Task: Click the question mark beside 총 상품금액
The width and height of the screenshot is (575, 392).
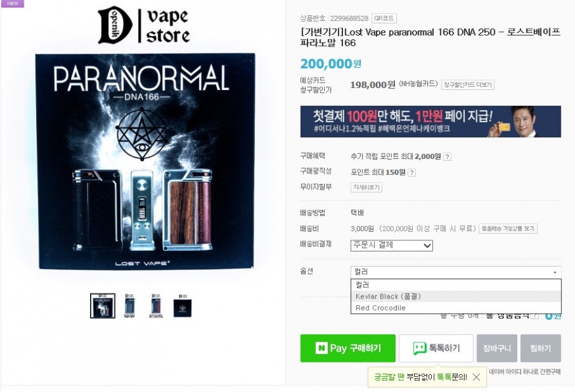Action: 535,315
